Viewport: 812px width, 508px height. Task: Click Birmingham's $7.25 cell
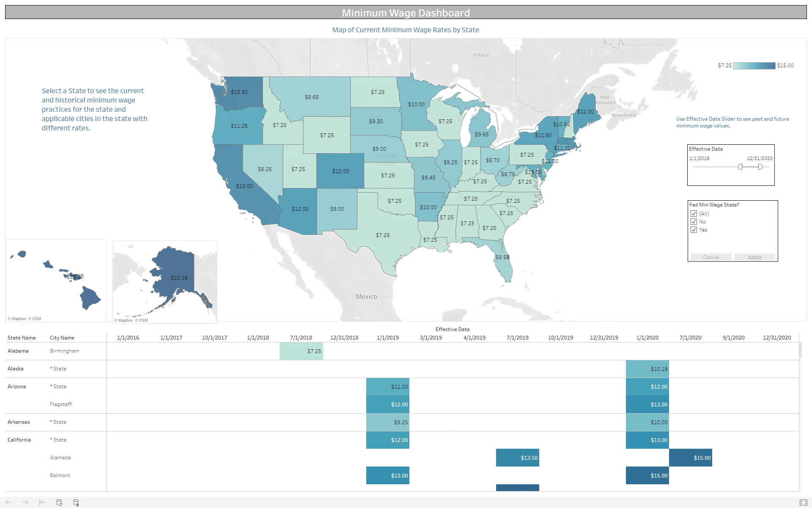click(x=301, y=351)
